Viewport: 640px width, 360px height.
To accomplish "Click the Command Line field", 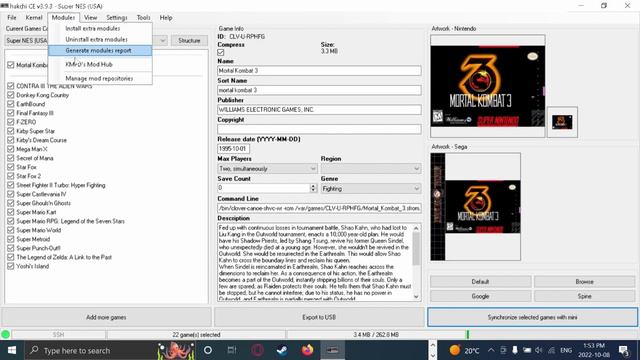I will [x=319, y=208].
